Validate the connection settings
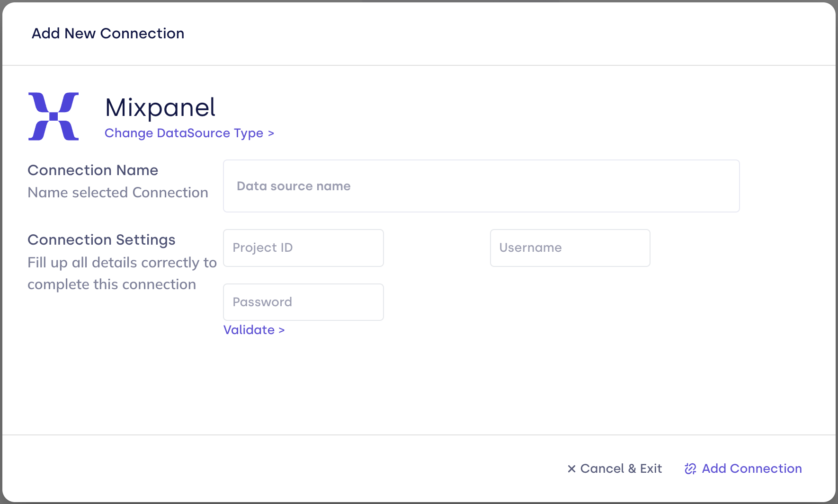 254,330
